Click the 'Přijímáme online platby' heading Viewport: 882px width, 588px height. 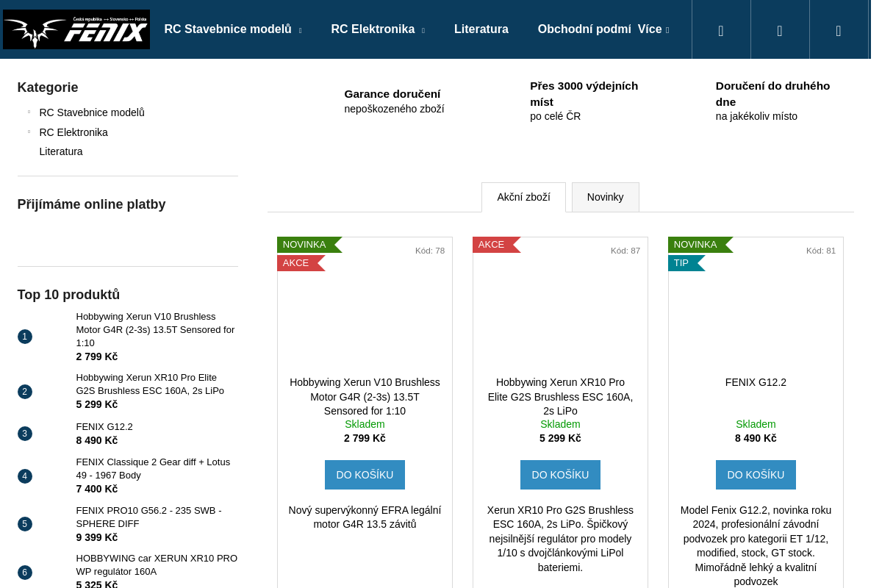(x=92, y=204)
